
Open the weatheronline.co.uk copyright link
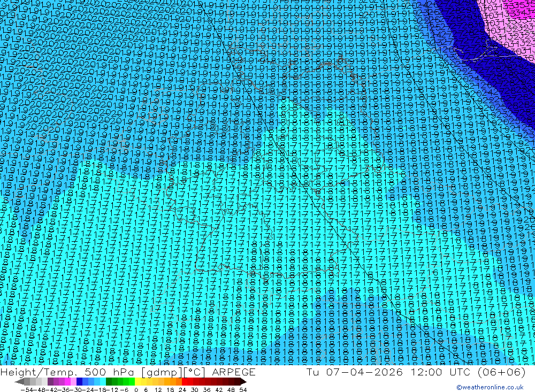point(490,387)
